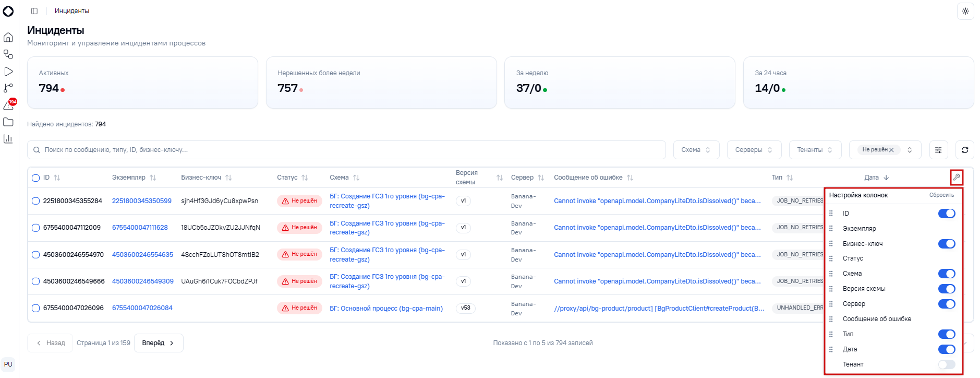This screenshot has width=980, height=378.
Task: Enable Тенант column switch
Action: (947, 364)
